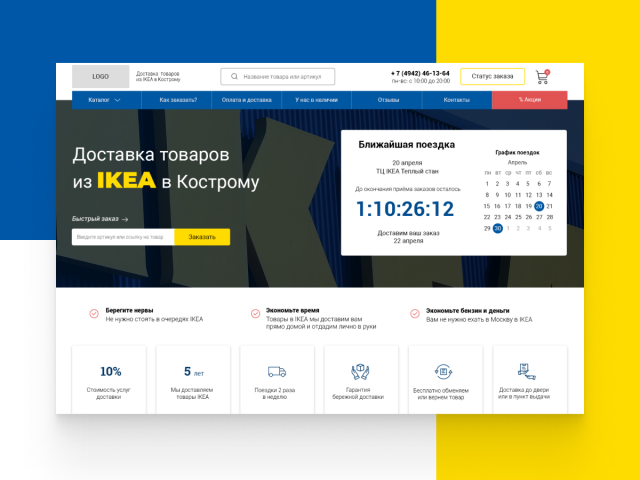Open the shopping cart icon
The image size is (640, 480).
(542, 77)
